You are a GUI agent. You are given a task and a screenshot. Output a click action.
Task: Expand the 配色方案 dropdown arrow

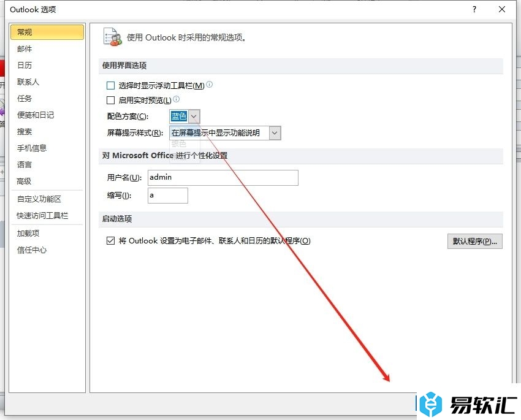pyautogui.click(x=194, y=116)
